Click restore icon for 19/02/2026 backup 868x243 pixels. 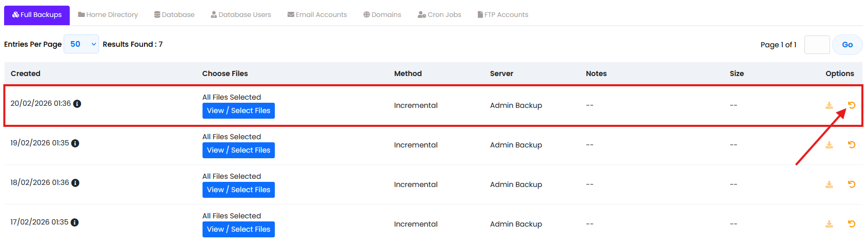point(851,145)
